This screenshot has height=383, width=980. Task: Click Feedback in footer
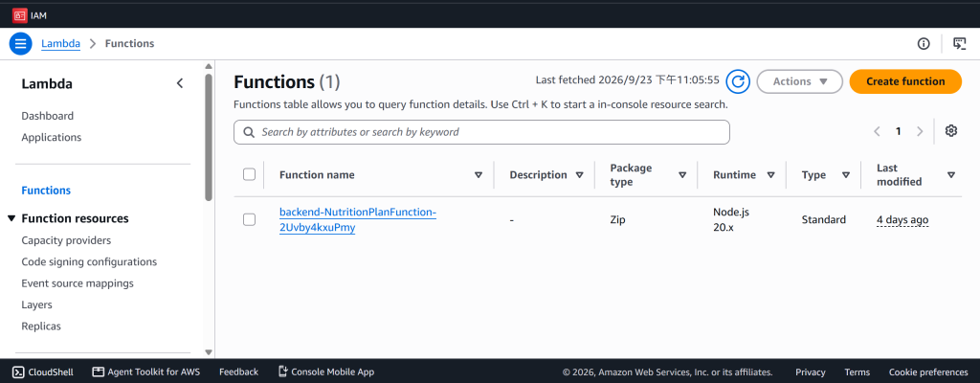[238, 372]
